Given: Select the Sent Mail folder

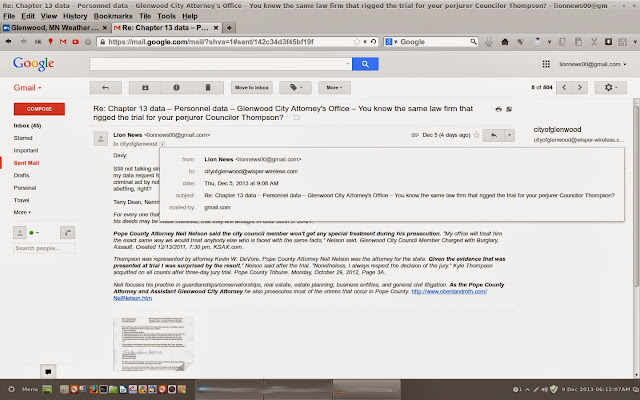Looking at the screenshot, I should (26, 163).
